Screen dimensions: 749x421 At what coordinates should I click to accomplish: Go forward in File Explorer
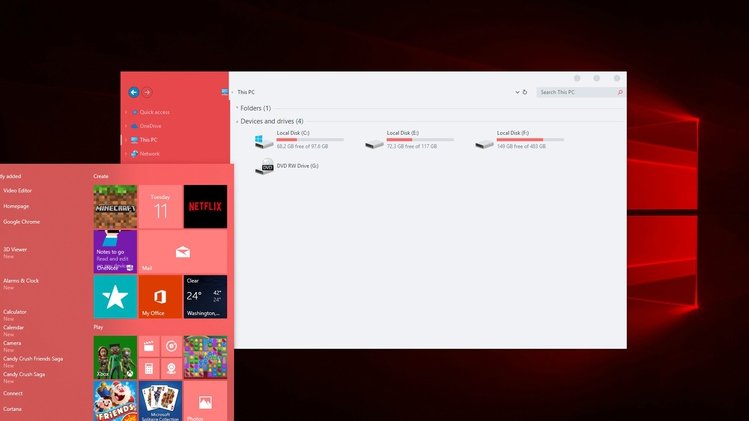coord(147,92)
